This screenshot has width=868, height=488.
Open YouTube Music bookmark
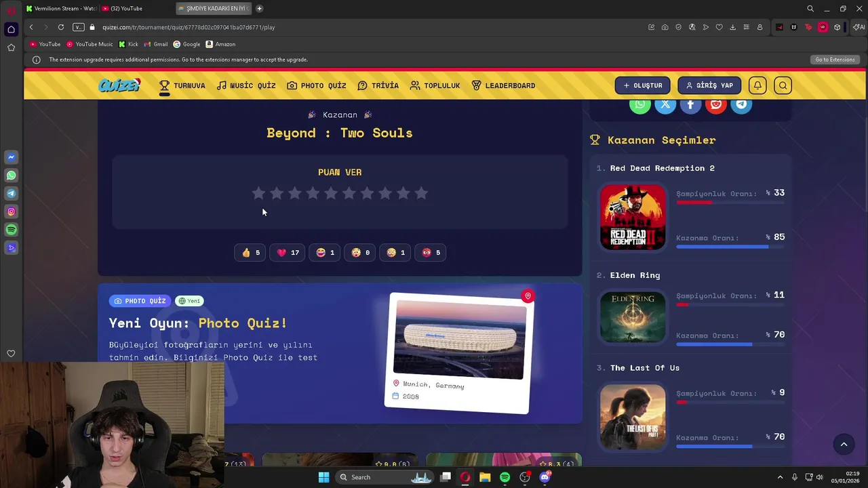tap(90, 44)
